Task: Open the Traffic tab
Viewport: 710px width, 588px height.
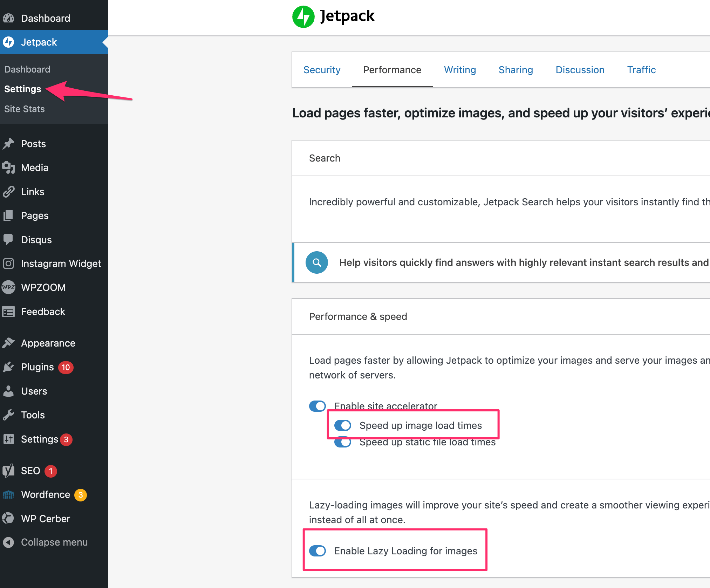Action: [641, 70]
